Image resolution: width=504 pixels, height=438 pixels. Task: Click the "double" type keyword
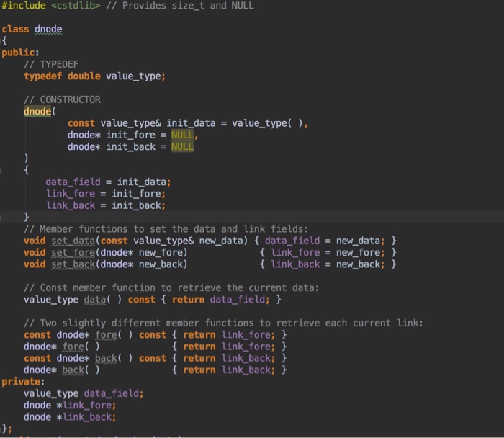click(x=84, y=76)
